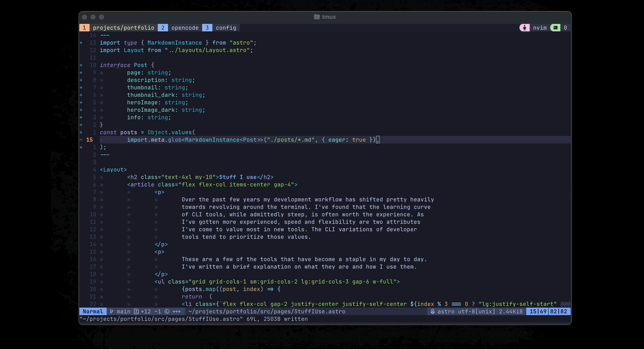Click the git branch icon before main
The image size is (644, 349).
point(111,311)
